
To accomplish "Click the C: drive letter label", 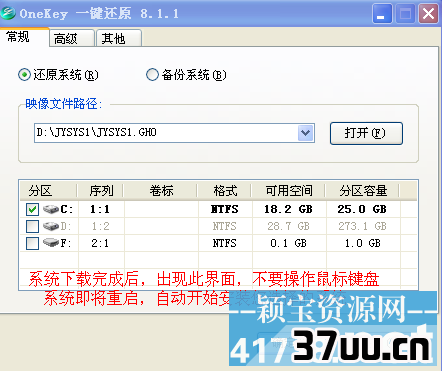I will [66, 209].
